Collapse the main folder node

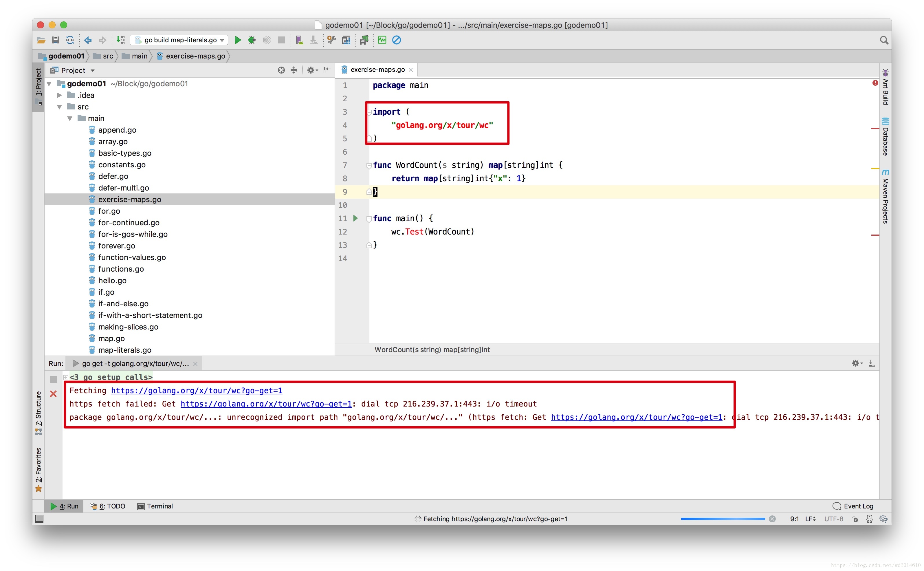[70, 119]
